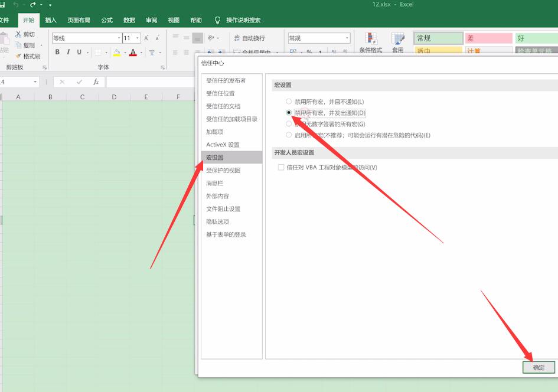Click the Redo arrow in quick access
Viewport: 558px width, 392px height.
click(32, 5)
